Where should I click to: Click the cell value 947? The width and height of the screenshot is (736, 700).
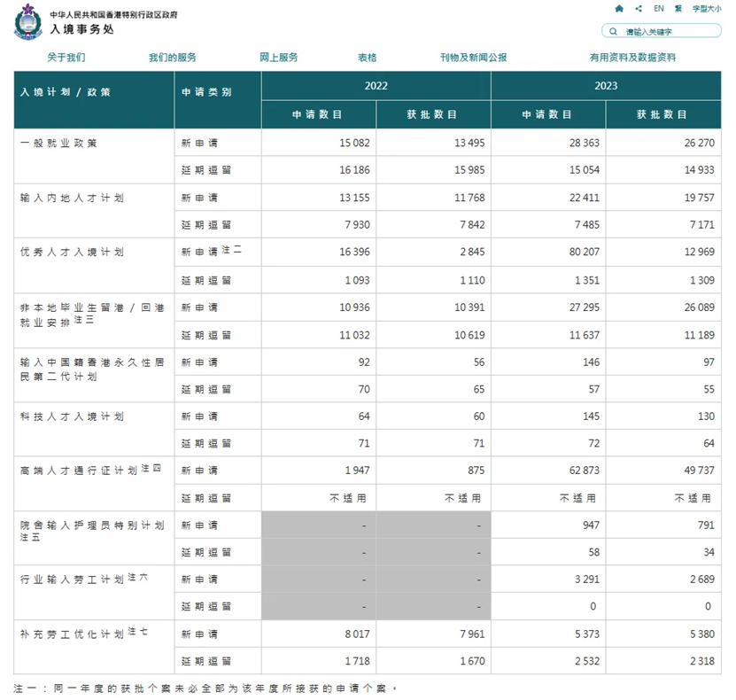pyautogui.click(x=591, y=525)
